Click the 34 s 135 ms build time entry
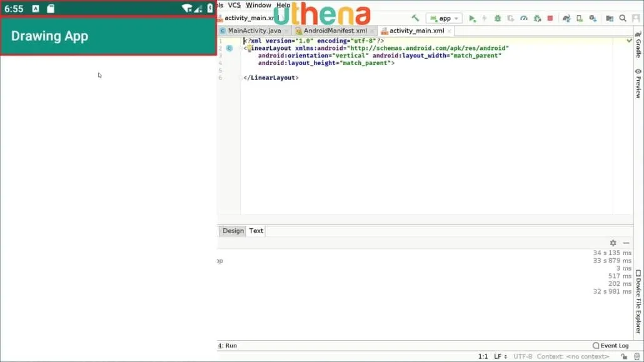The width and height of the screenshot is (644, 362). (x=612, y=253)
